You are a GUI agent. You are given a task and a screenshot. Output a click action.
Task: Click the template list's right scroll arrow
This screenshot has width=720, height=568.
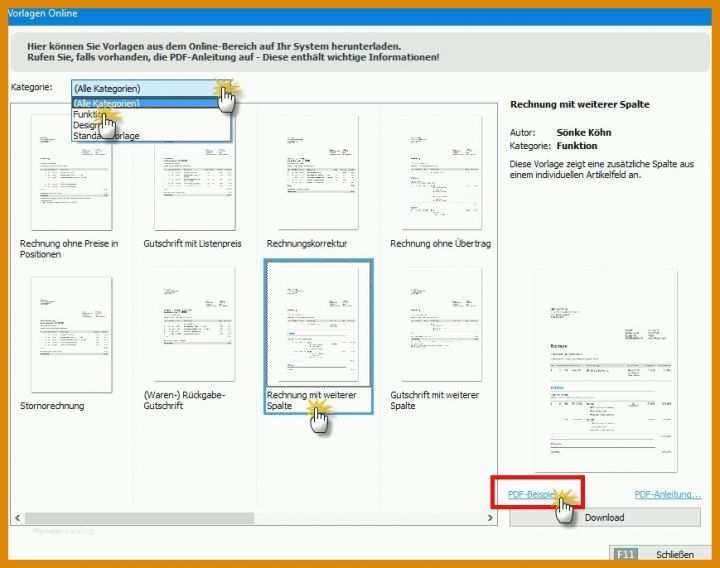490,518
